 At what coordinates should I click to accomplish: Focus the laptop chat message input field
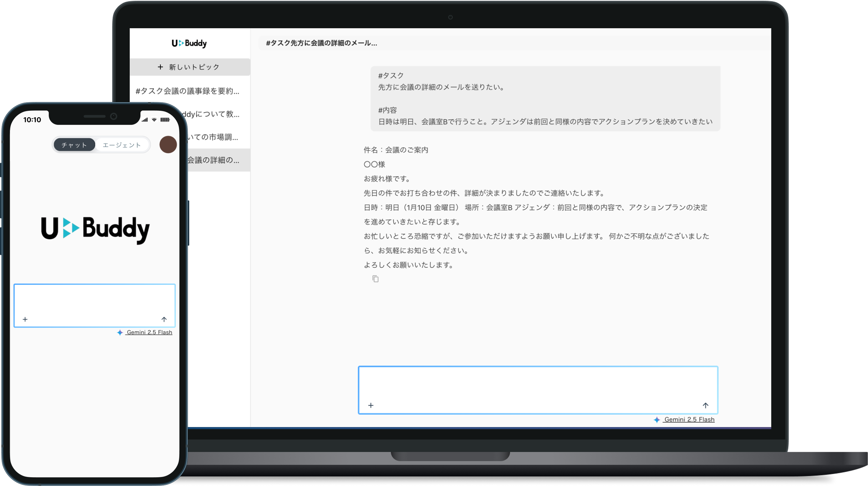tap(538, 384)
